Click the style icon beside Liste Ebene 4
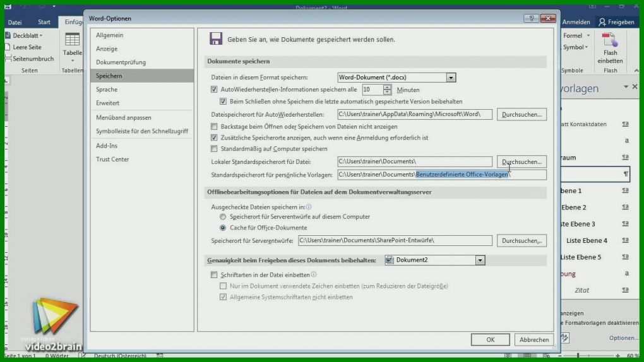Viewport: 644px width, 362px height. point(625,240)
